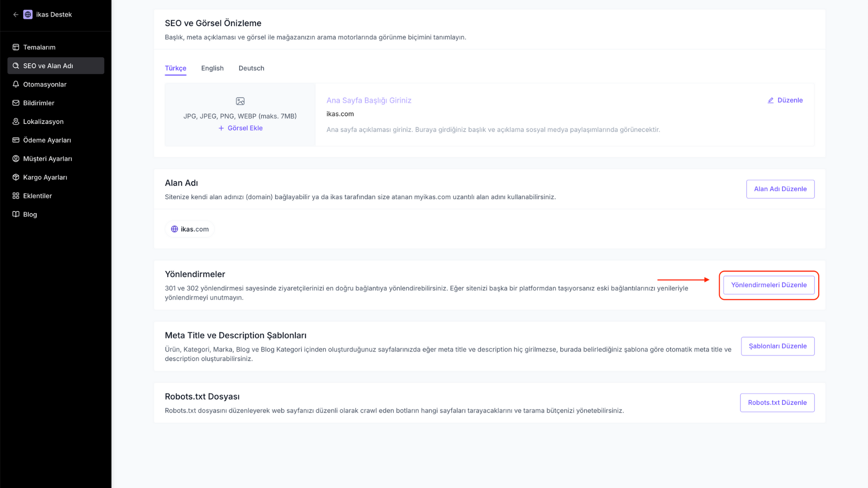Click the ikas.com URL in SEO preview
Screen dimensions: 868x488
(340, 114)
